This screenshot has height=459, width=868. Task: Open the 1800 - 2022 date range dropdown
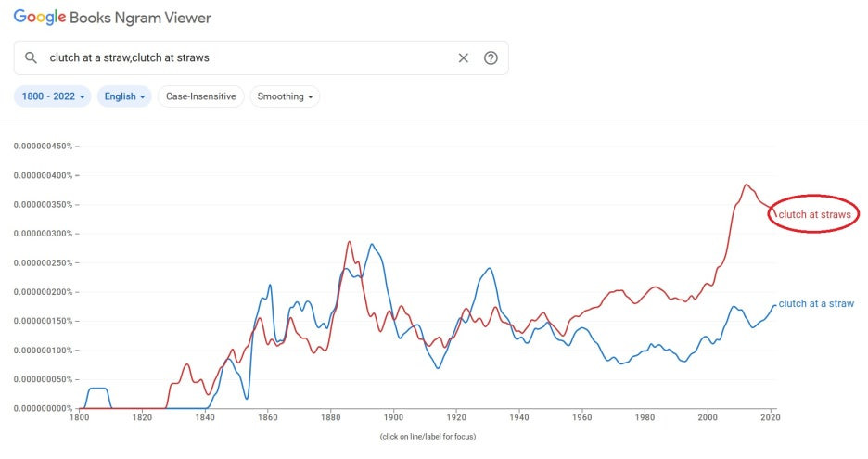coord(53,96)
